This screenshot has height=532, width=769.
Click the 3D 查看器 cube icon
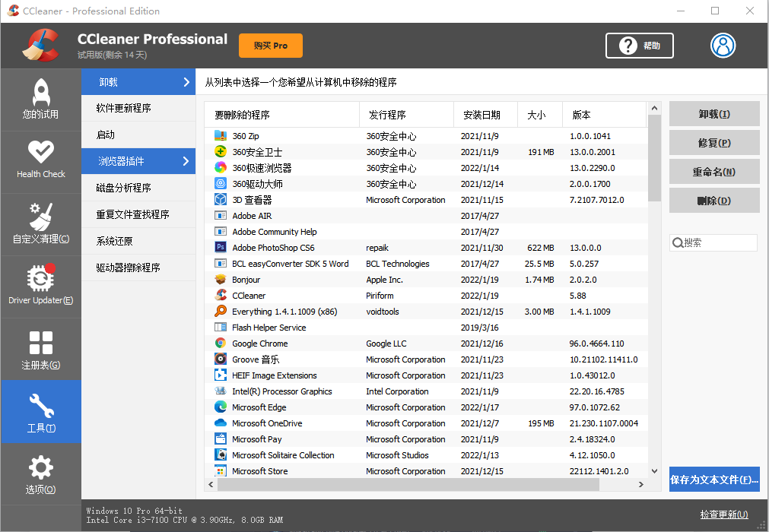pyautogui.click(x=221, y=199)
